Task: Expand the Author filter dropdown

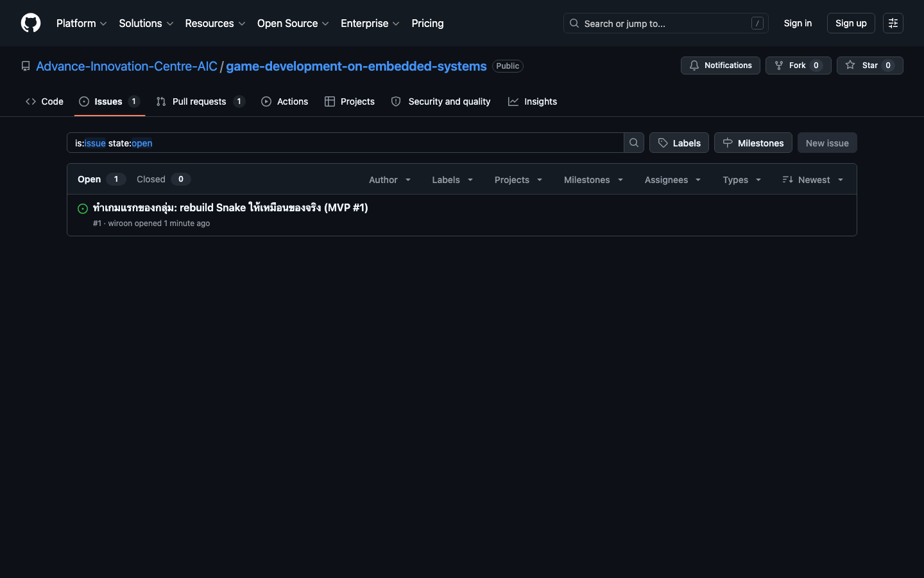Action: click(x=389, y=180)
